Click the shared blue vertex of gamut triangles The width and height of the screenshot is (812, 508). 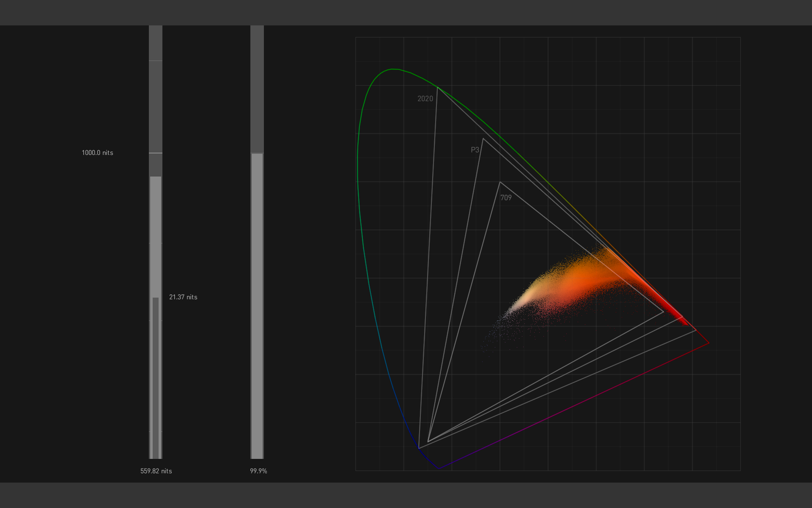tap(428, 442)
